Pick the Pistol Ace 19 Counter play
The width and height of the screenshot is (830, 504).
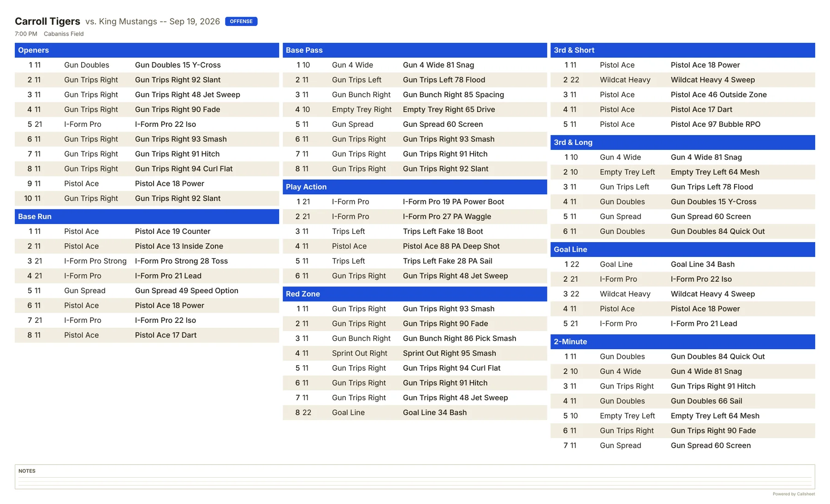pos(172,231)
